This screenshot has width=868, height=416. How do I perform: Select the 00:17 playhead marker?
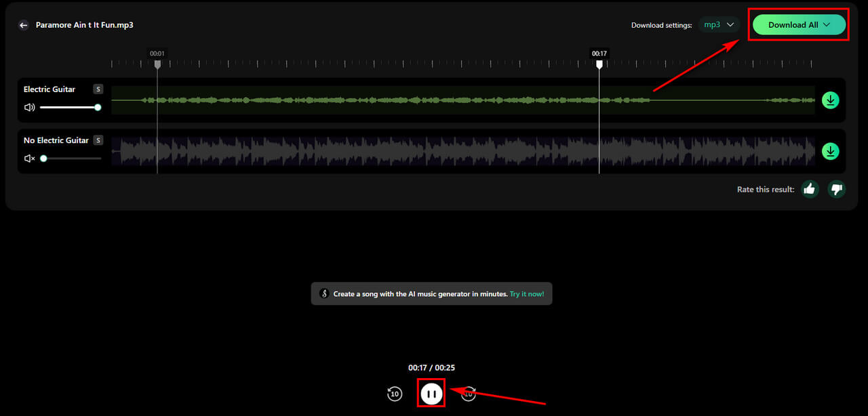coord(599,64)
